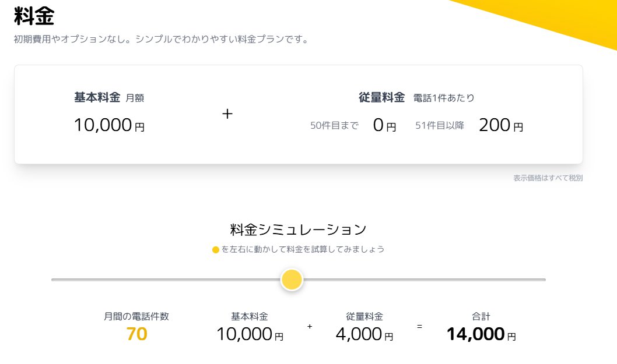Click the small yellow dot in instructions
The width and height of the screenshot is (617, 364).
(216, 250)
